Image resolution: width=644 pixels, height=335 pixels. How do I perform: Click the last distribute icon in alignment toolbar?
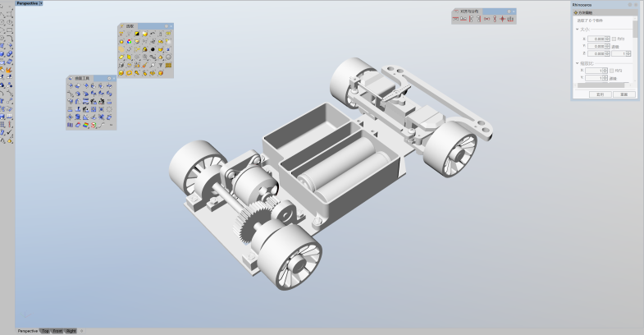[x=510, y=19]
